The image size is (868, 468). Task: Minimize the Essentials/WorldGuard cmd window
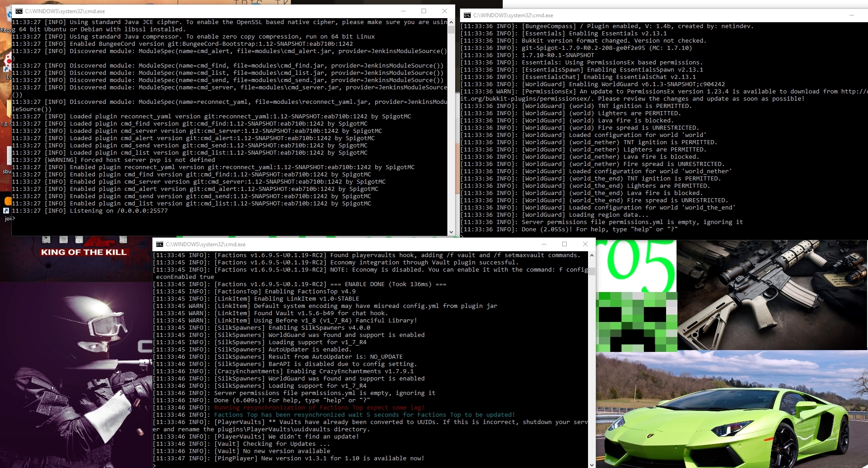pos(852,15)
